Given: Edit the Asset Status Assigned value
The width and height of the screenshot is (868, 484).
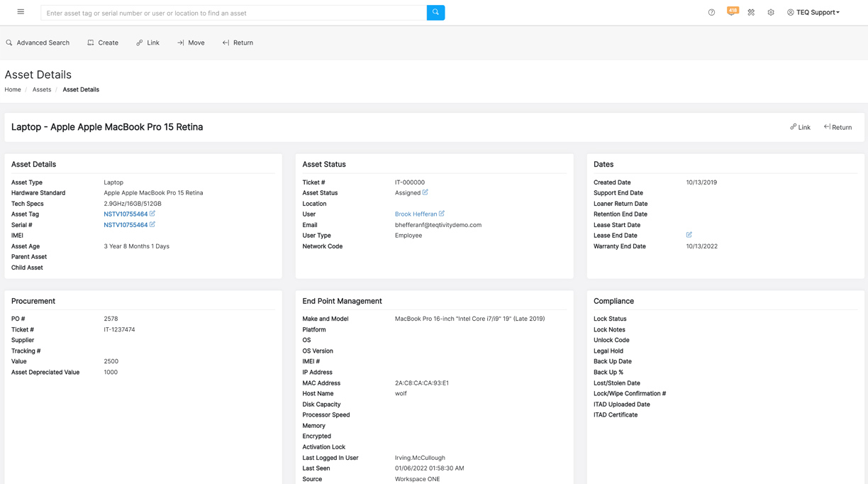Looking at the screenshot, I should (x=425, y=192).
